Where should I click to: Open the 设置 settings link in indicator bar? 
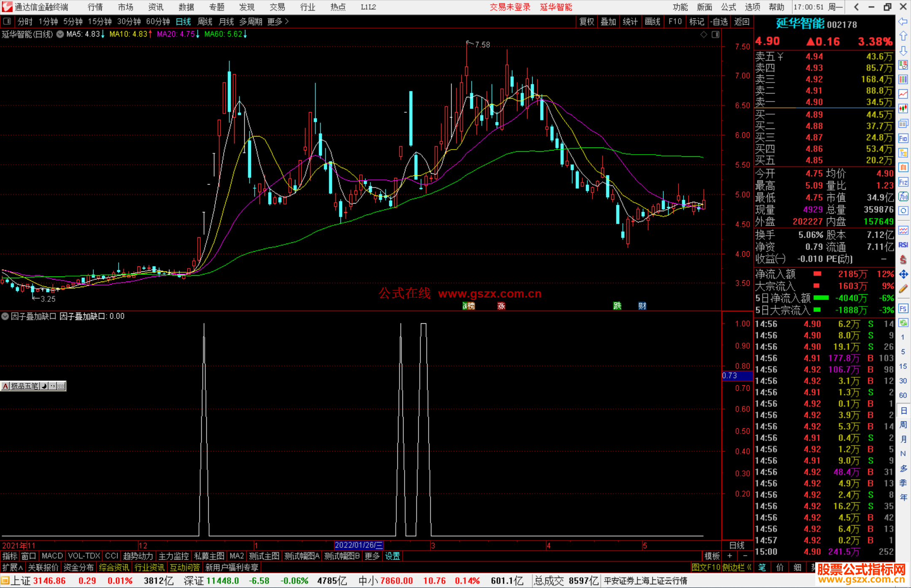point(392,556)
